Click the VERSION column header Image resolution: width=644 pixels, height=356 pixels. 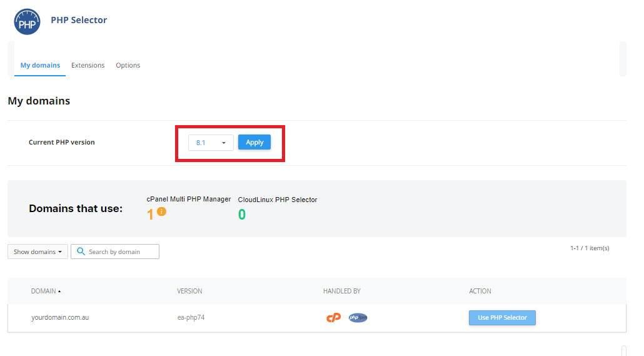[189, 291]
